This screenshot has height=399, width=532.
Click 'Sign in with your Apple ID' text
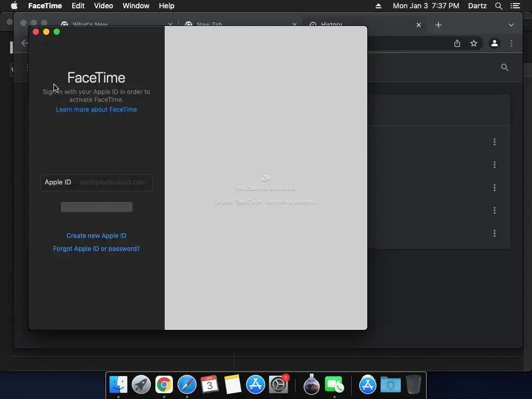(x=96, y=96)
